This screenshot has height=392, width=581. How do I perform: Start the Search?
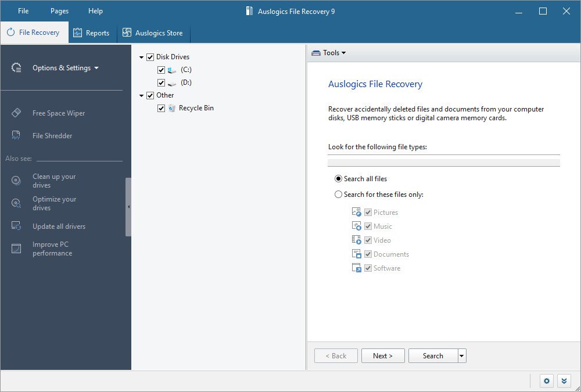(433, 355)
